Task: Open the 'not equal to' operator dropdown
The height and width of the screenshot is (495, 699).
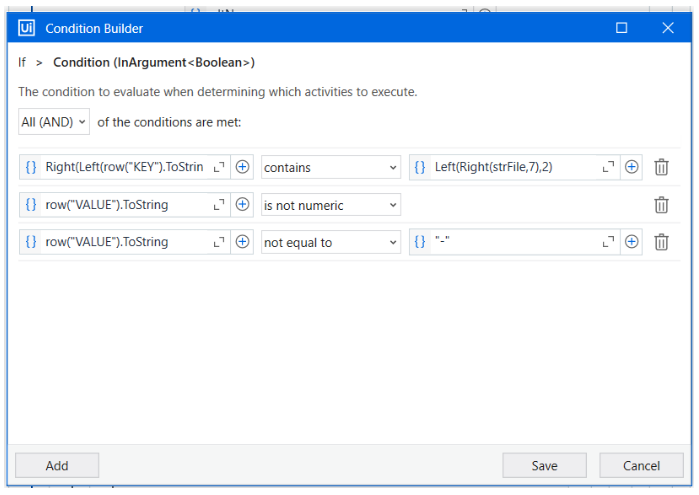Action: coord(331,242)
